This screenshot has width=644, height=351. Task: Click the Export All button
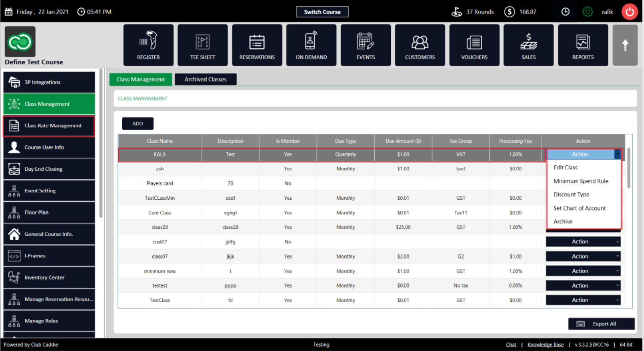pos(601,324)
